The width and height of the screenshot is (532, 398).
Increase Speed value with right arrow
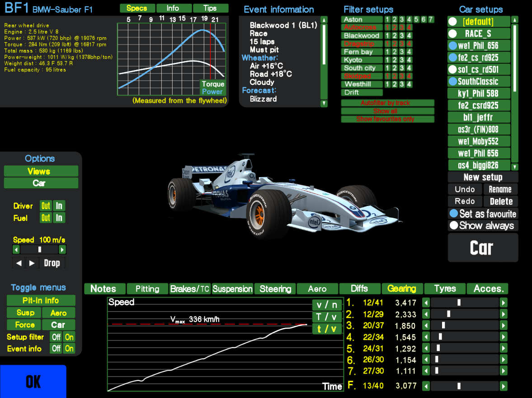click(62, 250)
